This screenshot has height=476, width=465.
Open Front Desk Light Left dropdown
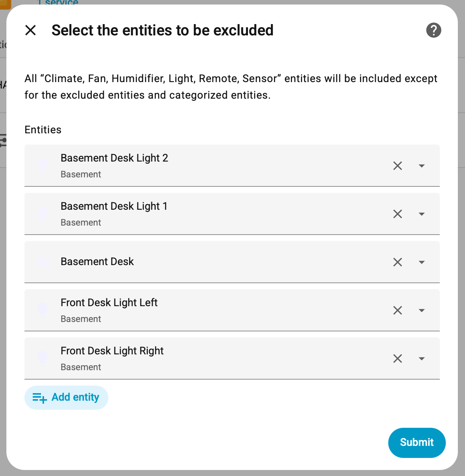(422, 310)
